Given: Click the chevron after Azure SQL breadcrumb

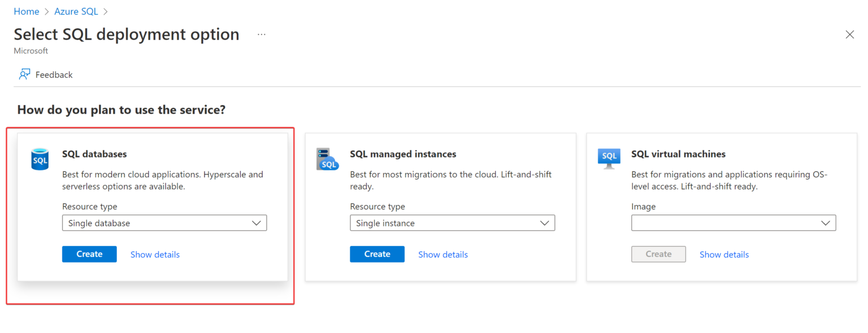Looking at the screenshot, I should (105, 11).
